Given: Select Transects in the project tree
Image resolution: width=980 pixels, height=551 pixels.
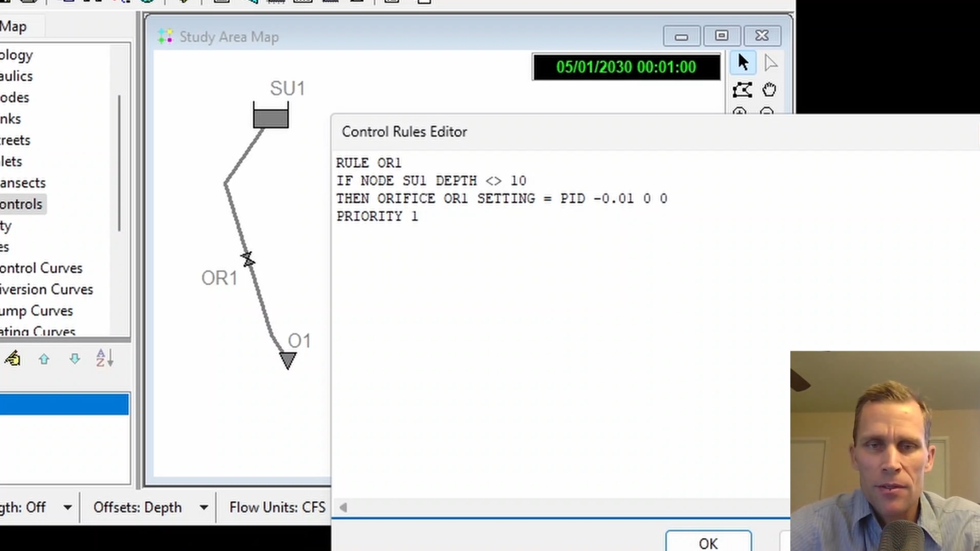Looking at the screenshot, I should point(23,183).
